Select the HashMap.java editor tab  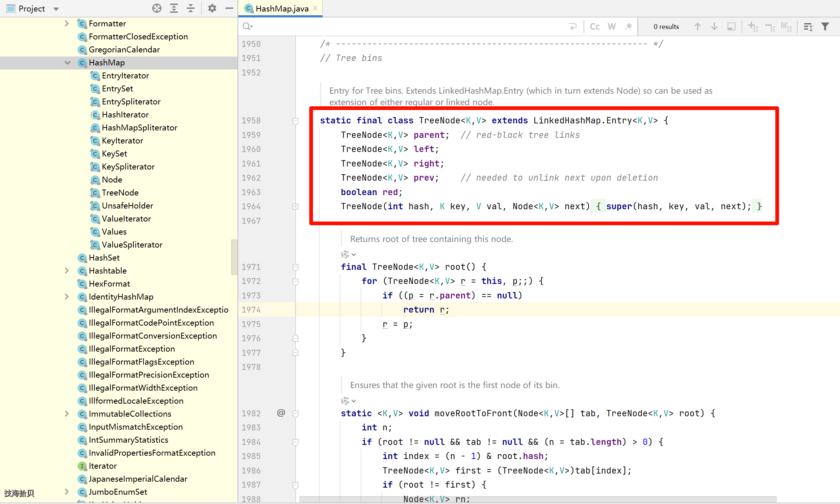click(280, 9)
